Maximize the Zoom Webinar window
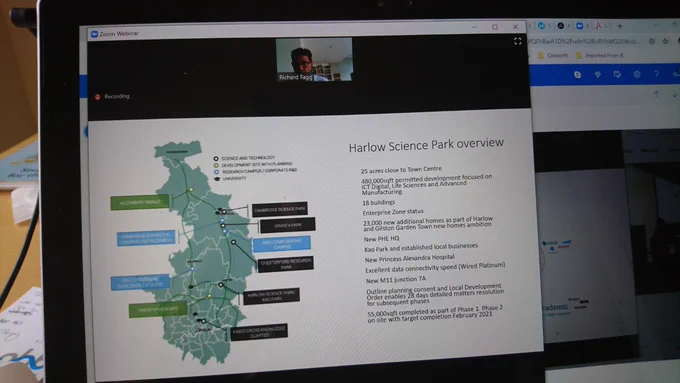 tap(495, 27)
